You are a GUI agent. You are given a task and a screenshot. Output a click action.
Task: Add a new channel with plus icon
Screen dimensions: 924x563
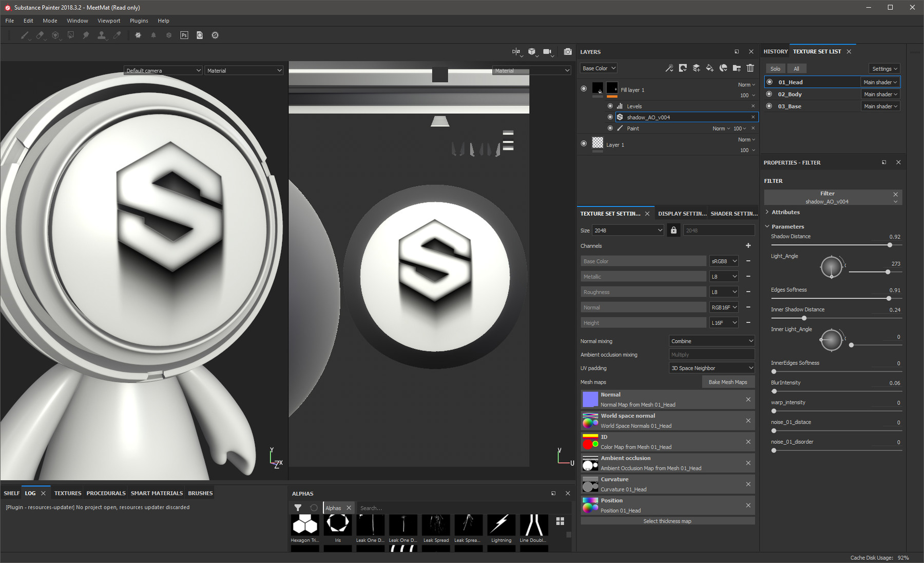[748, 246]
